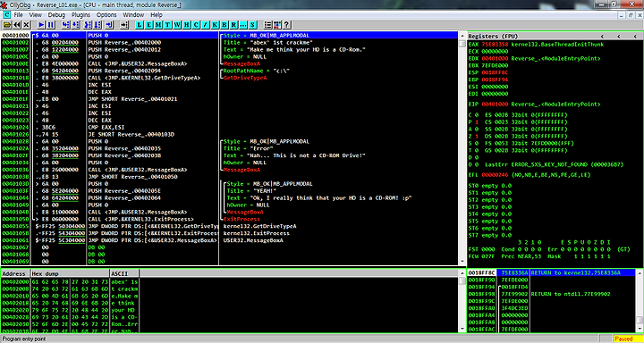This screenshot has height=343, width=644.
Task: Open the Debug menu
Action: [56, 15]
